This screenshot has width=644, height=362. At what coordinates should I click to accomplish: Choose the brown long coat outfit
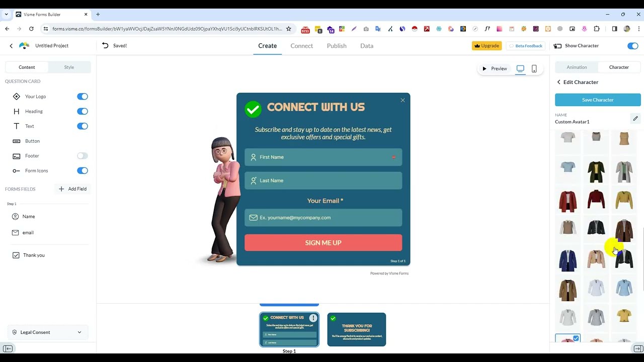(568, 290)
